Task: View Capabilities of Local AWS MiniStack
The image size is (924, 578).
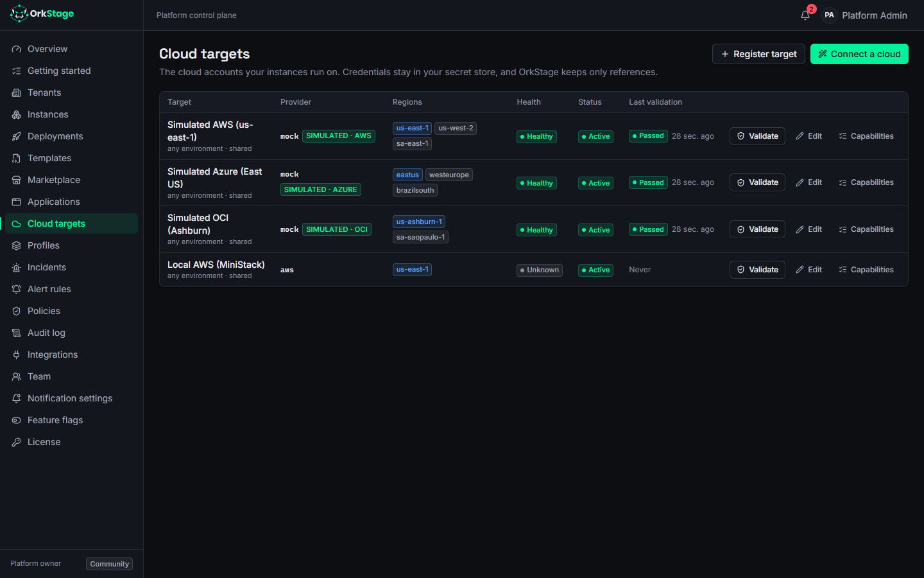Action: [x=866, y=270]
